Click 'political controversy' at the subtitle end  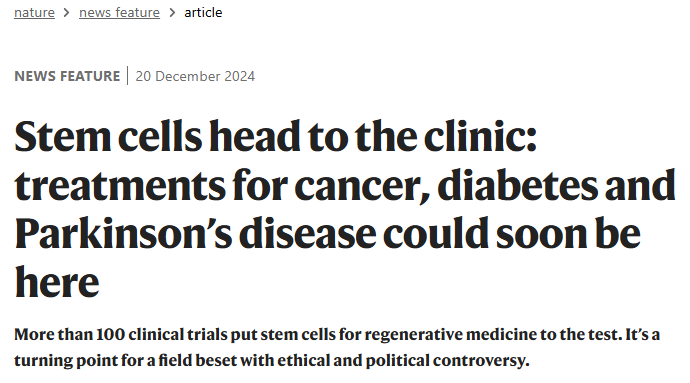pos(448,361)
